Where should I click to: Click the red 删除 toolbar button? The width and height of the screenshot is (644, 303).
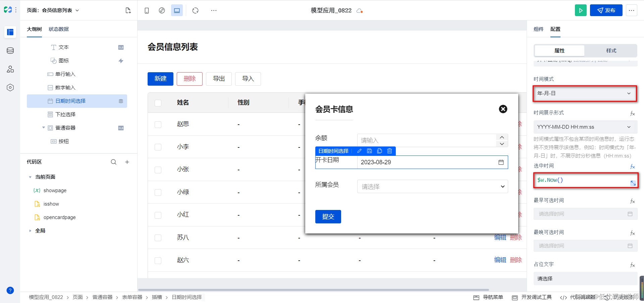(x=190, y=79)
